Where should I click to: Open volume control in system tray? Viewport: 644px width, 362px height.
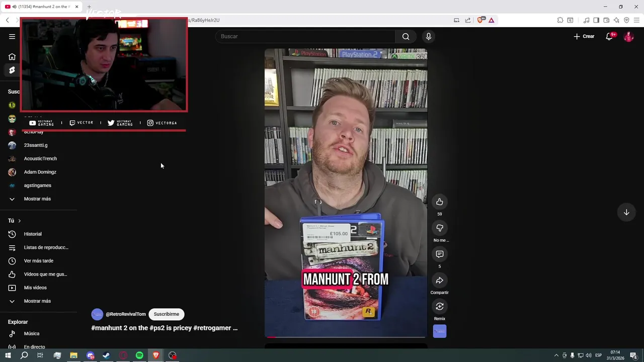click(x=589, y=355)
